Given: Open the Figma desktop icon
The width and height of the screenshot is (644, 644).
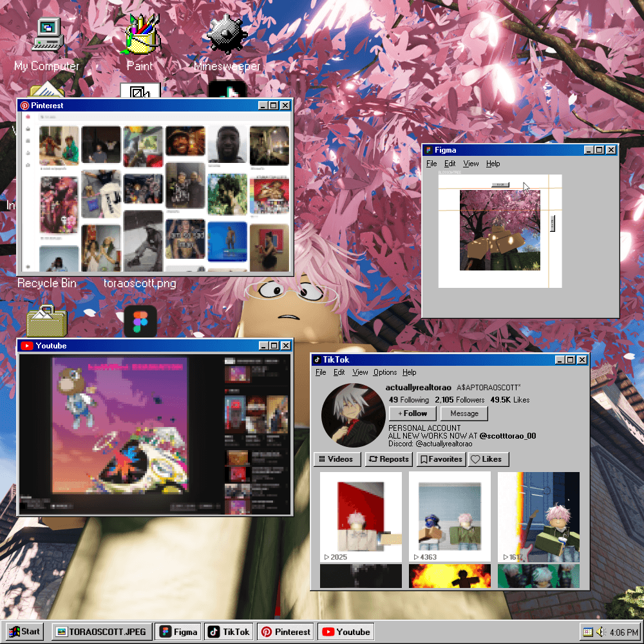Looking at the screenshot, I should 140,321.
